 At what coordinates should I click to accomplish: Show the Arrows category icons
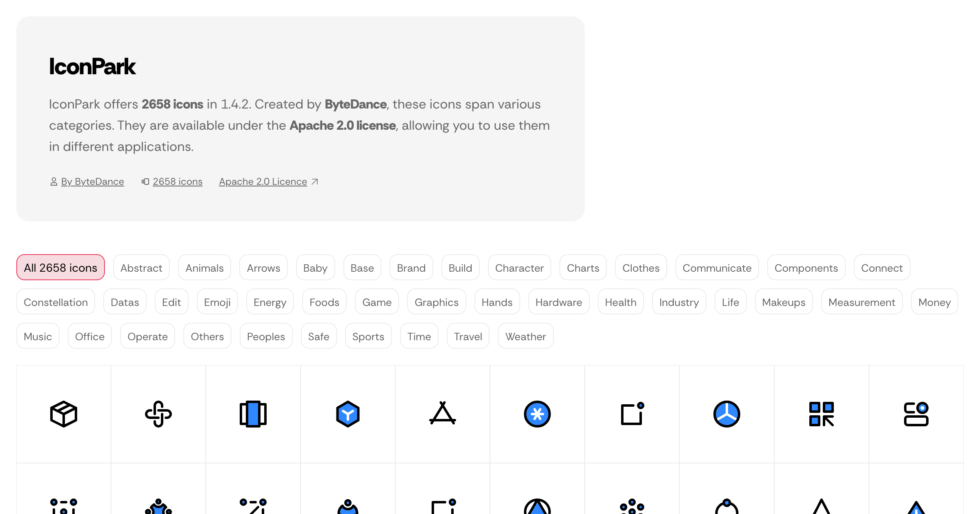[x=263, y=268]
